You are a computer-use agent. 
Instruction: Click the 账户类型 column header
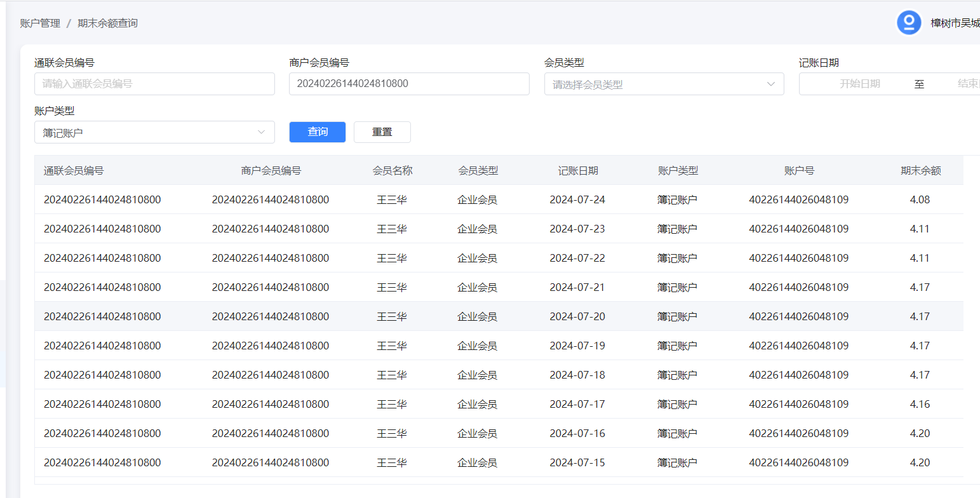pyautogui.click(x=678, y=170)
